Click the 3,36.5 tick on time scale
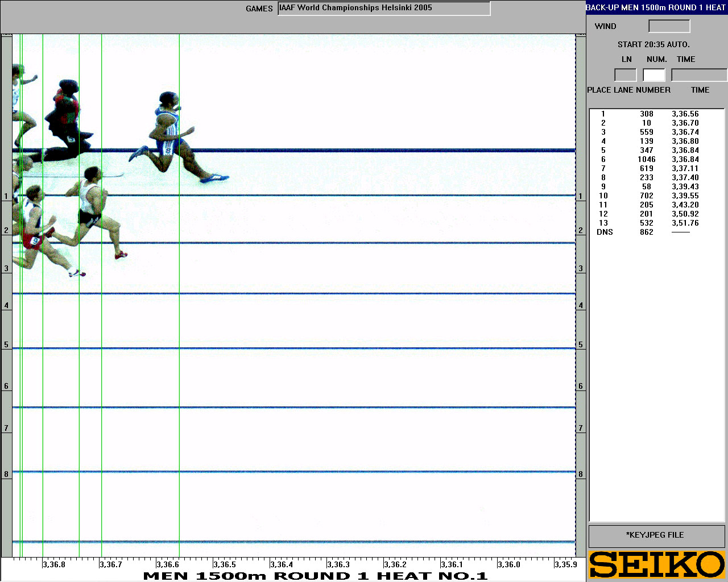 pyautogui.click(x=224, y=564)
